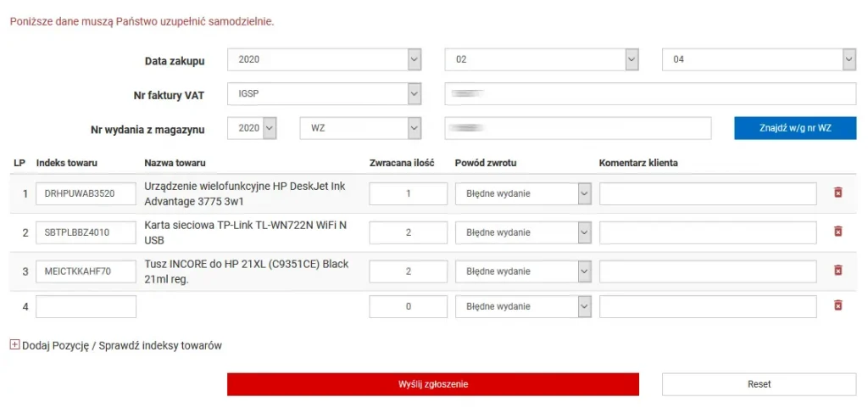Viewport: 868px width, 408px height.
Task: Submit the form with Wyślij zgłoszenie
Action: tap(432, 384)
